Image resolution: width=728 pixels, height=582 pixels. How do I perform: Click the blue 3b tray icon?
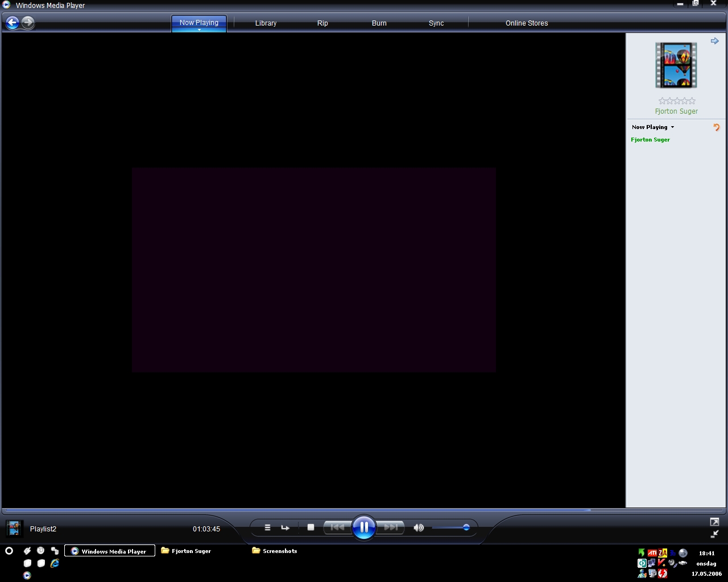tap(672, 553)
